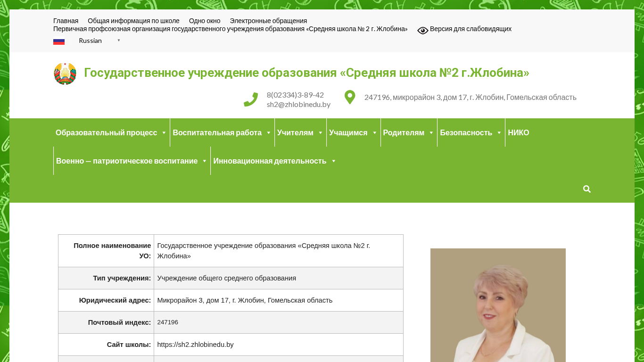
Task: Click the map pin location icon
Action: [x=350, y=97]
